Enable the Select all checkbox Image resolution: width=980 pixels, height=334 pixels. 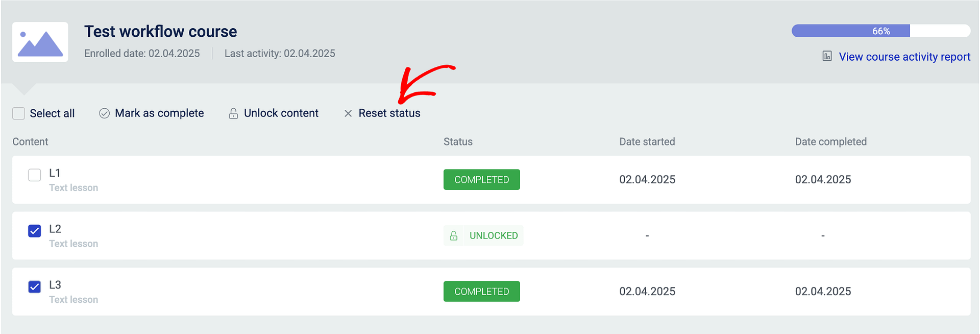point(18,113)
